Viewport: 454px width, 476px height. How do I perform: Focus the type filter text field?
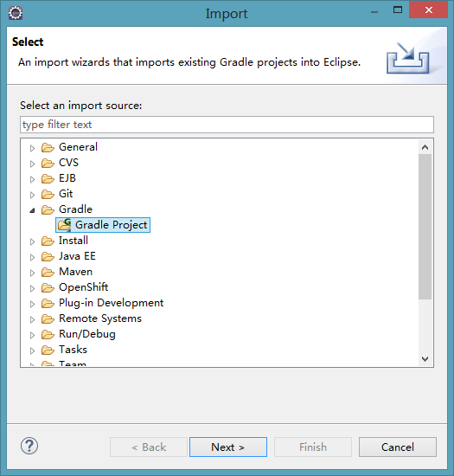227,125
